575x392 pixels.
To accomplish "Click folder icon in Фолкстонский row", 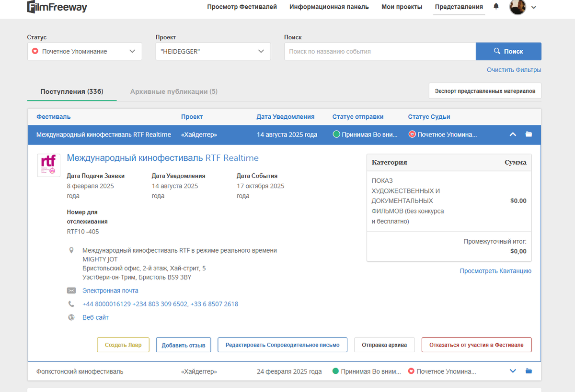I will pyautogui.click(x=529, y=371).
